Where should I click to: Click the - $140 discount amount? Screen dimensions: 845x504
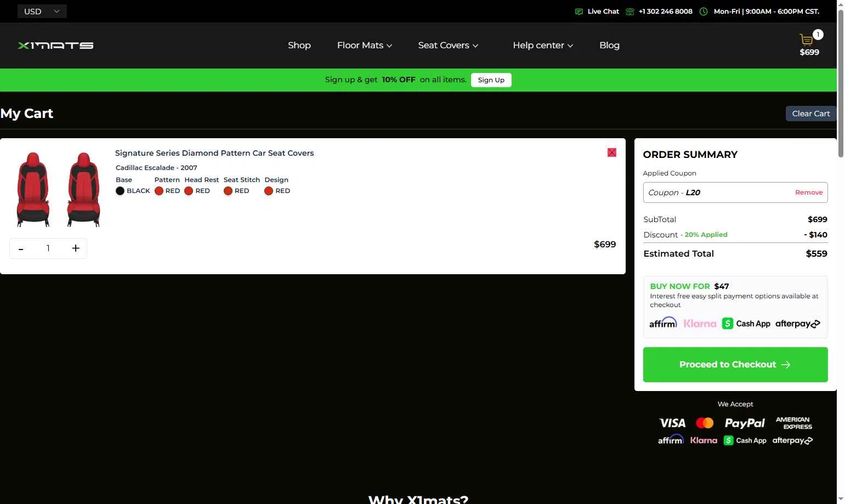click(815, 235)
